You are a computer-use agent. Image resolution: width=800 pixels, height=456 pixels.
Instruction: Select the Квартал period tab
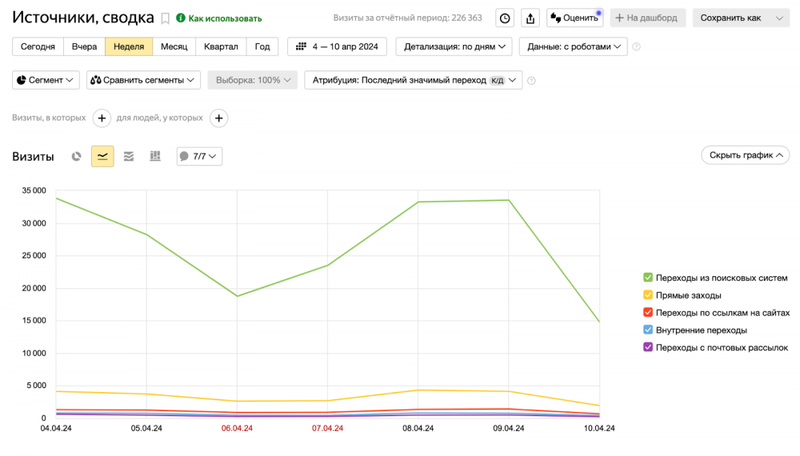point(221,46)
